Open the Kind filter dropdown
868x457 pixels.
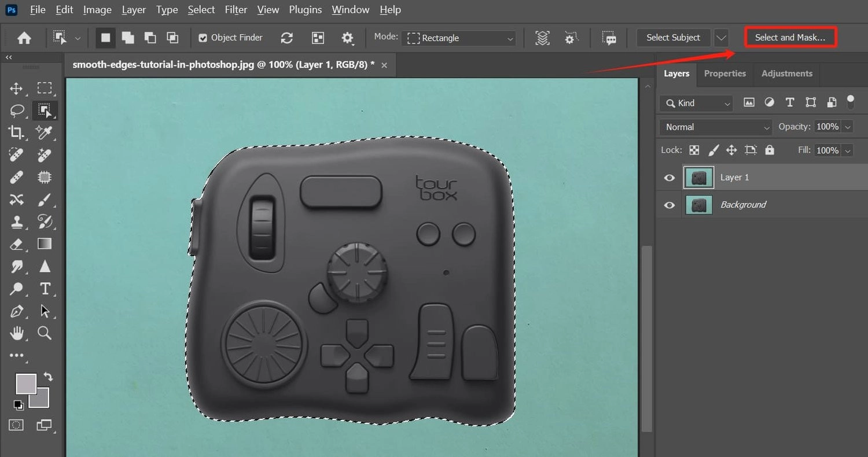pyautogui.click(x=696, y=103)
